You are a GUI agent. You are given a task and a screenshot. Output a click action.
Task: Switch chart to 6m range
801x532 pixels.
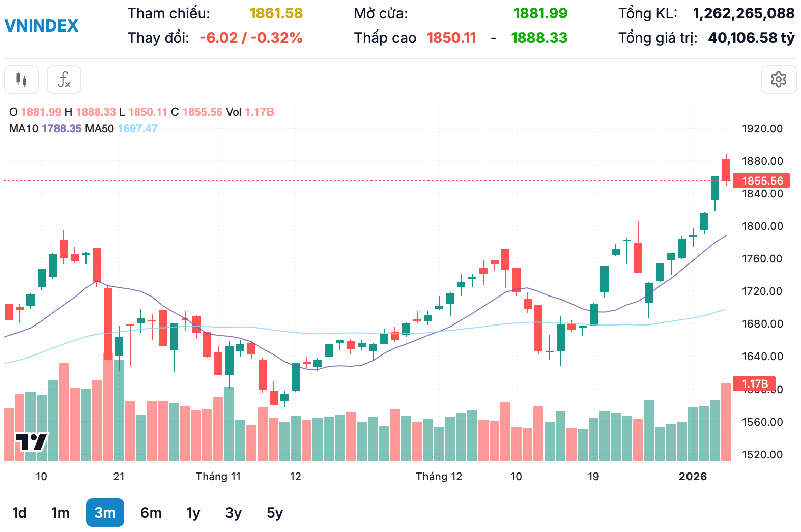(x=151, y=513)
